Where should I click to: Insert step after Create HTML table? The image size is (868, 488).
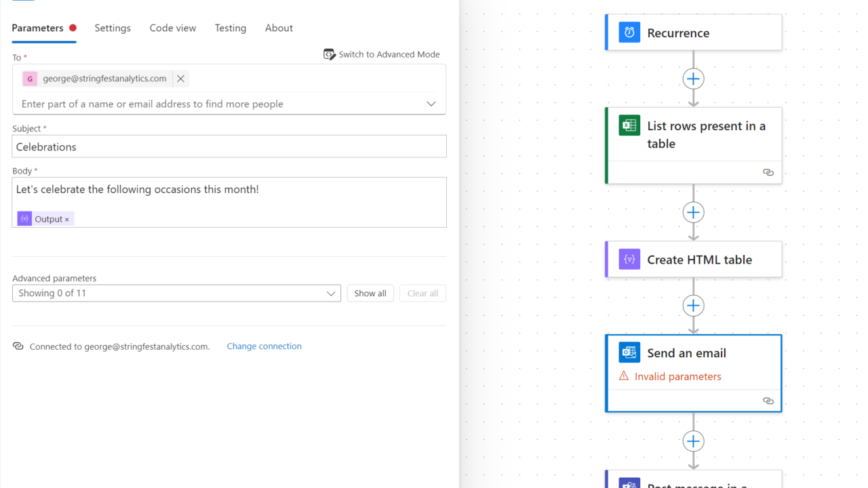(693, 306)
